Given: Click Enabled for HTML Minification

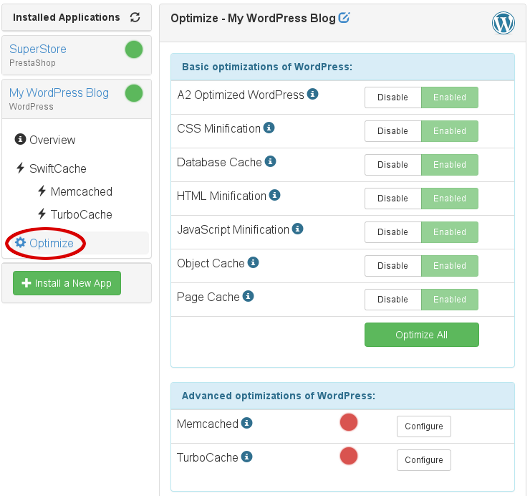Looking at the screenshot, I should click(450, 198).
